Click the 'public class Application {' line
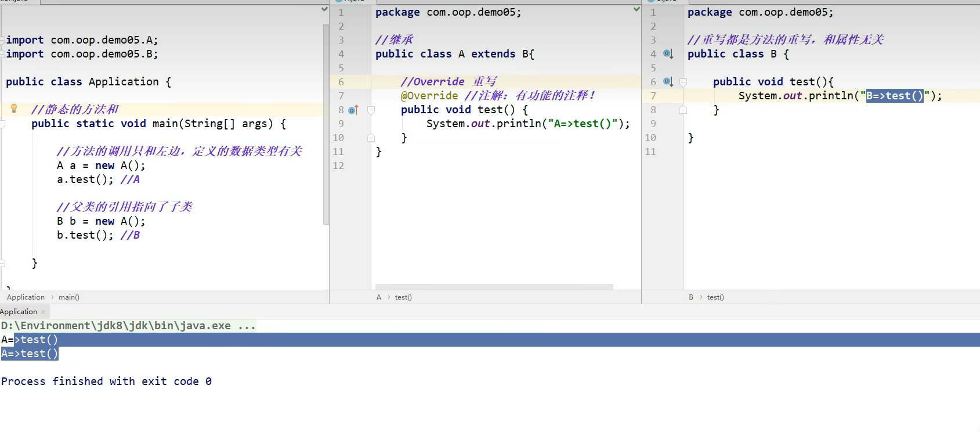The width and height of the screenshot is (980, 432). pyautogui.click(x=88, y=82)
